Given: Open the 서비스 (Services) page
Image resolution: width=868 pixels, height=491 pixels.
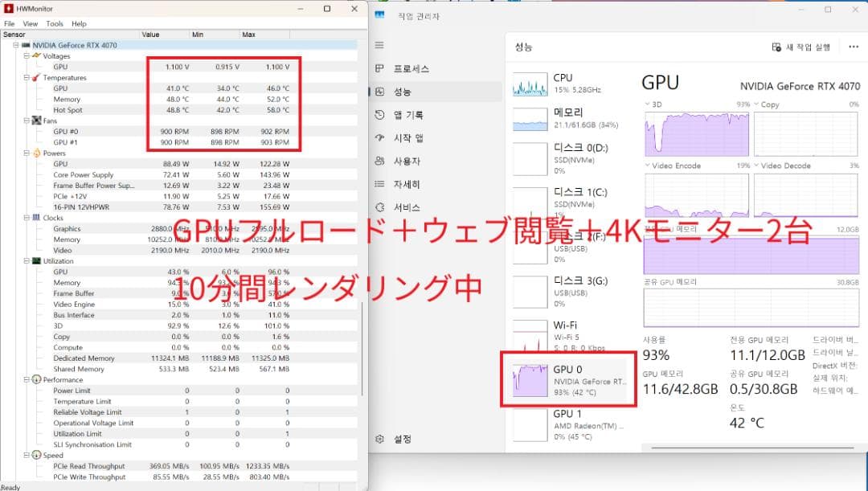Looking at the screenshot, I should (407, 207).
